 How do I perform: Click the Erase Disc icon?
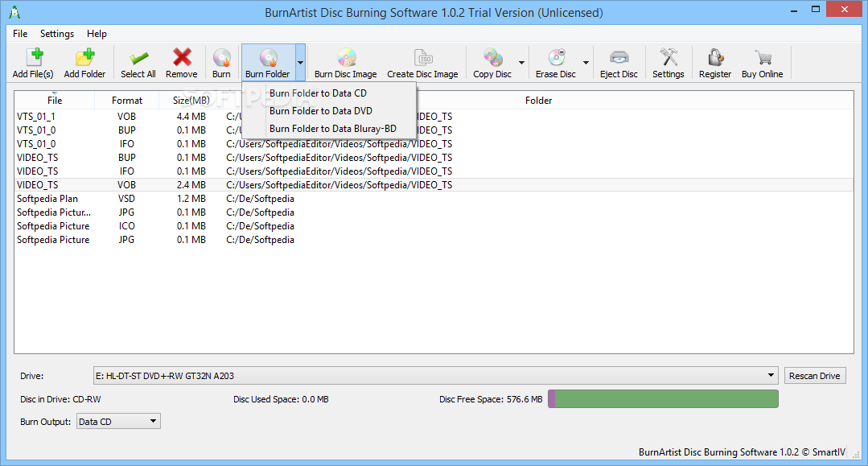coord(557,57)
